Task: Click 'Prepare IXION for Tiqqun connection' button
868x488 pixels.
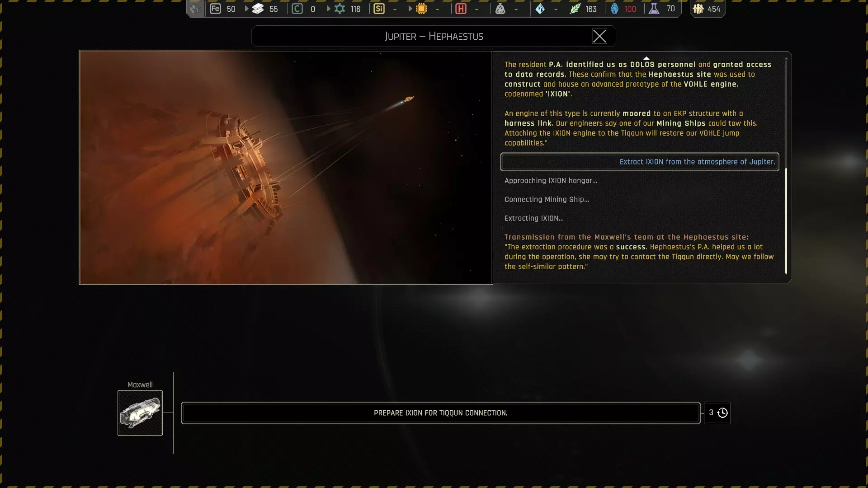Action: pos(440,413)
